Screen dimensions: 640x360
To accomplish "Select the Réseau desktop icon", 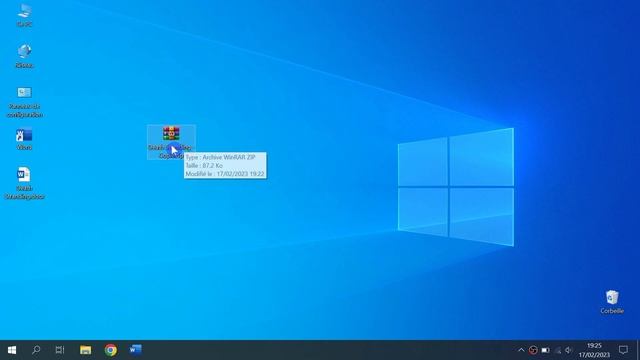I will coord(24,56).
